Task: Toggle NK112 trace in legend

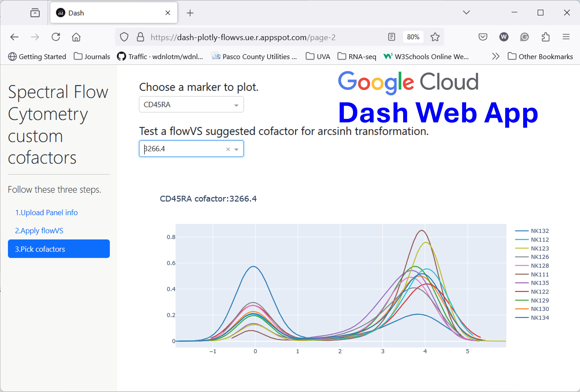Action: pos(532,240)
